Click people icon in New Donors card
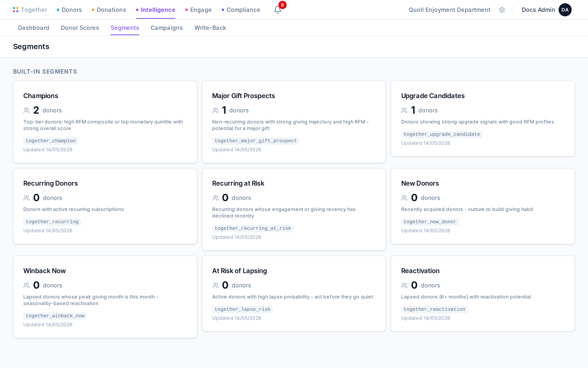Screen dimensions: 588x368 click(404, 198)
